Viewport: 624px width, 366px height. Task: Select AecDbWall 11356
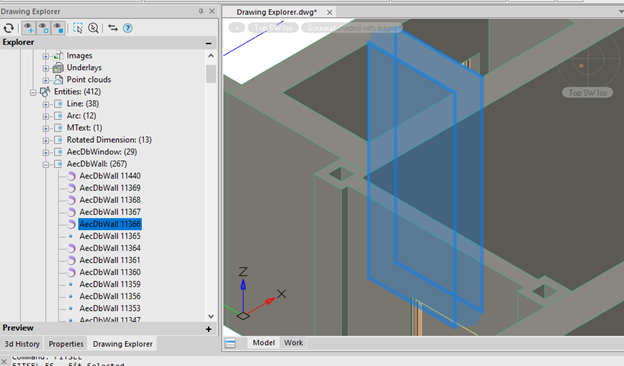110,296
